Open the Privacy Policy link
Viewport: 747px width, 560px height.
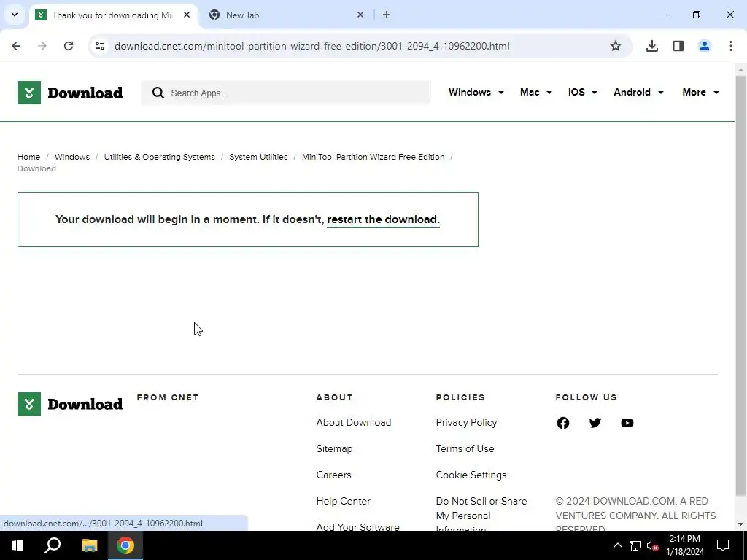click(466, 422)
